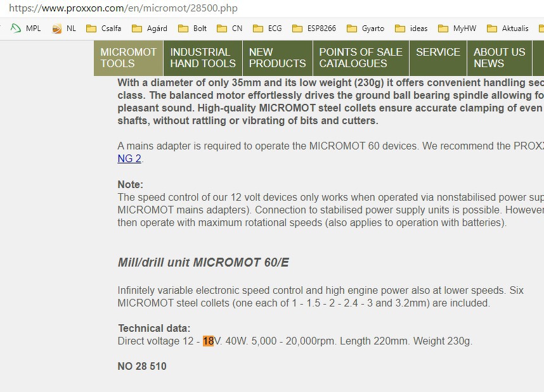Screen dimensions: 544x392
Task: Click the Length 220mm. specification
Action: point(375,341)
